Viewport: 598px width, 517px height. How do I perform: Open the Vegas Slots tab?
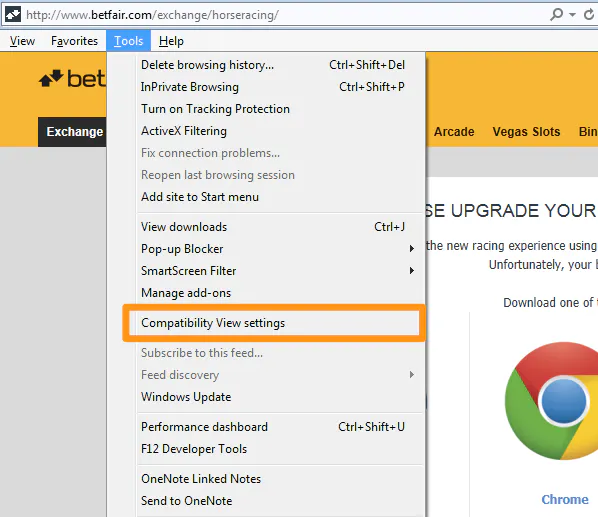tap(526, 132)
